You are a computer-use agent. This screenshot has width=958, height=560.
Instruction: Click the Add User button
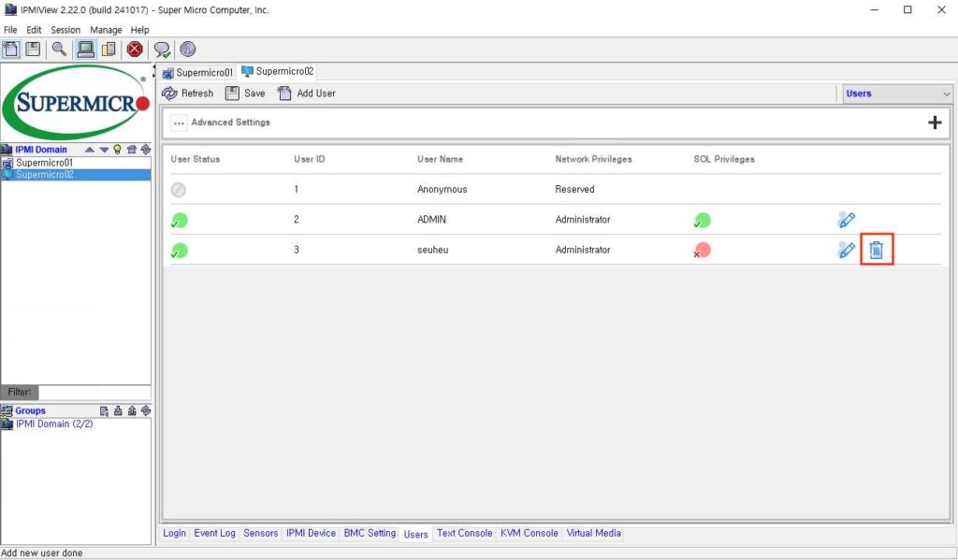pyautogui.click(x=306, y=93)
